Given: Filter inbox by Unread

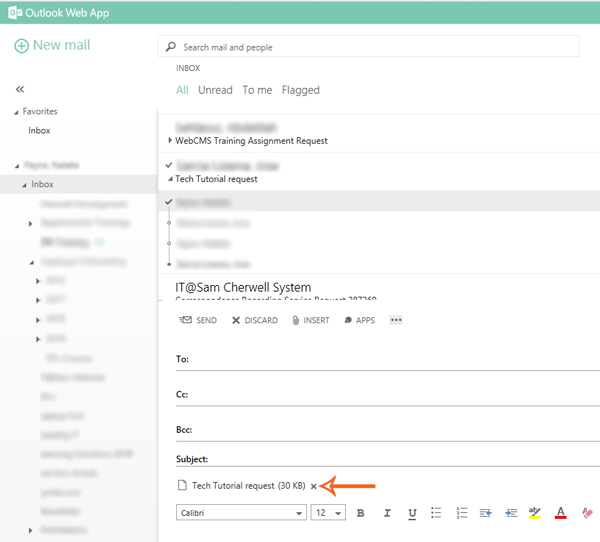Looking at the screenshot, I should 215,90.
